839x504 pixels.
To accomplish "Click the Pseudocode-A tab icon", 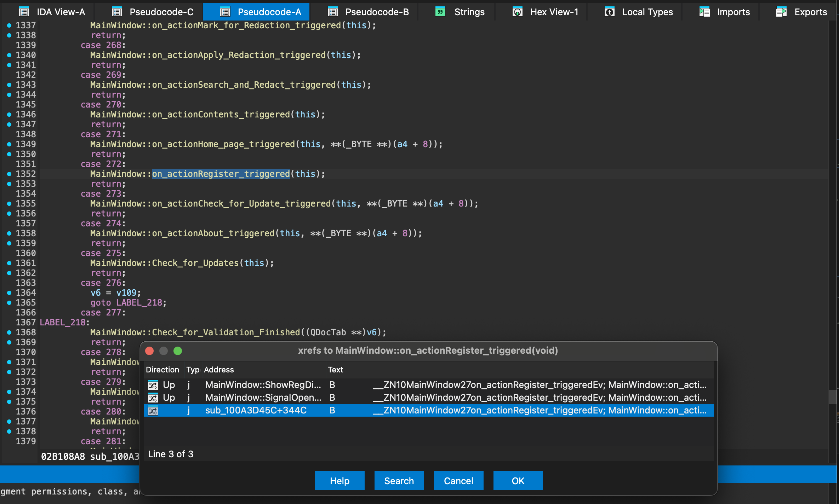I will [225, 12].
